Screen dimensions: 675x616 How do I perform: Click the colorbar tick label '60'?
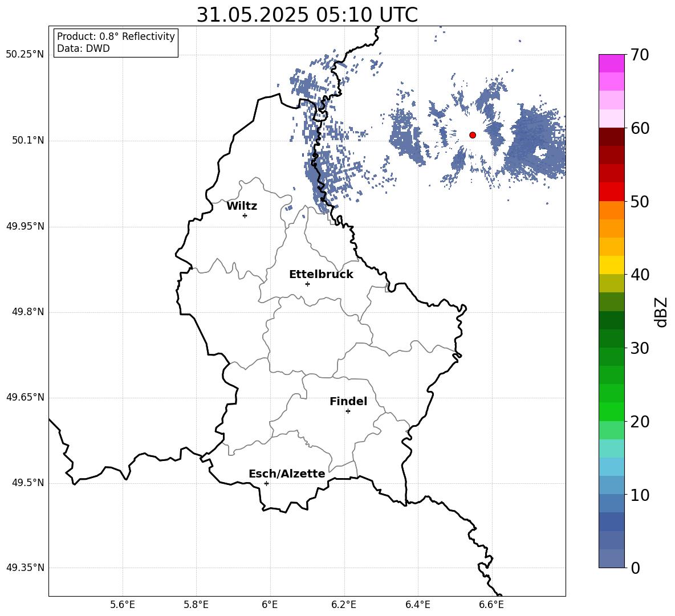(x=640, y=128)
